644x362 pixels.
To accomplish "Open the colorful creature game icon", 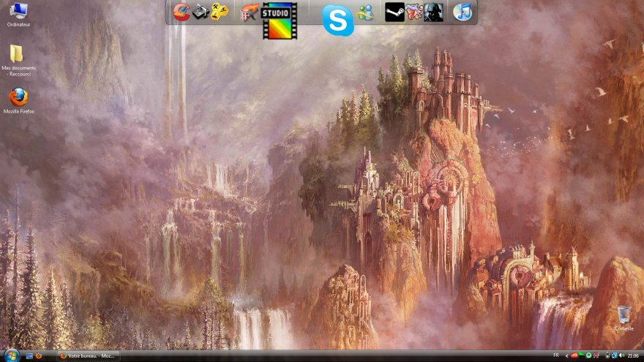I will [414, 12].
